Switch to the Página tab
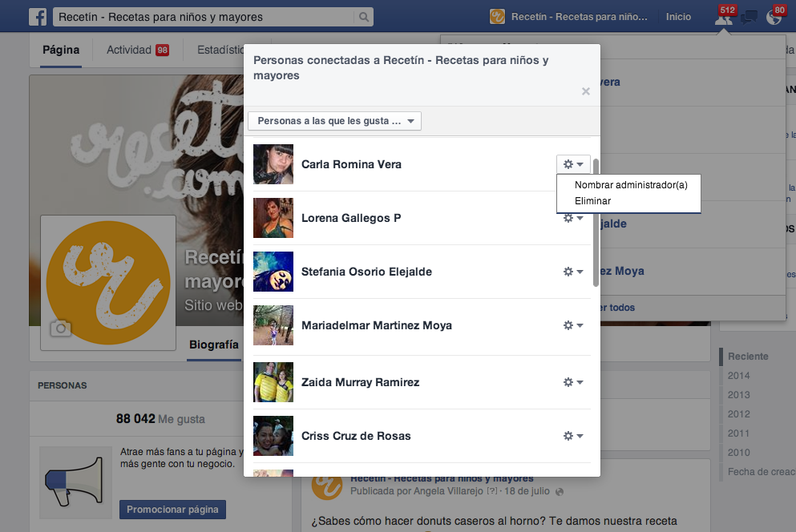This screenshot has width=796, height=532. pos(61,50)
